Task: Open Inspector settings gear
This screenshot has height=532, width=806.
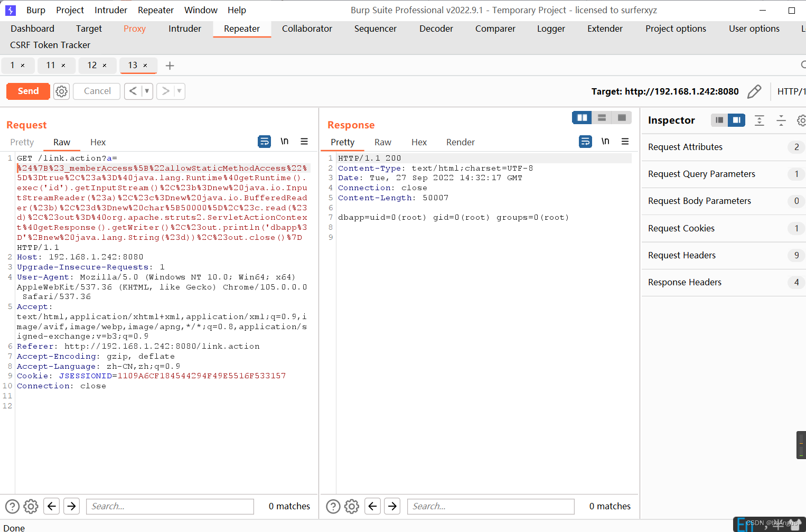Action: pos(801,120)
